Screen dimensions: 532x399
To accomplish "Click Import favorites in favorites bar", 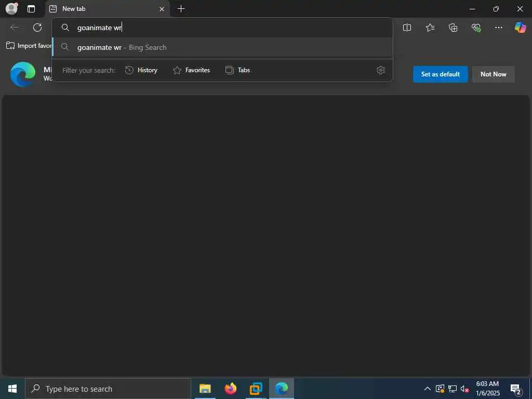I will [29, 46].
